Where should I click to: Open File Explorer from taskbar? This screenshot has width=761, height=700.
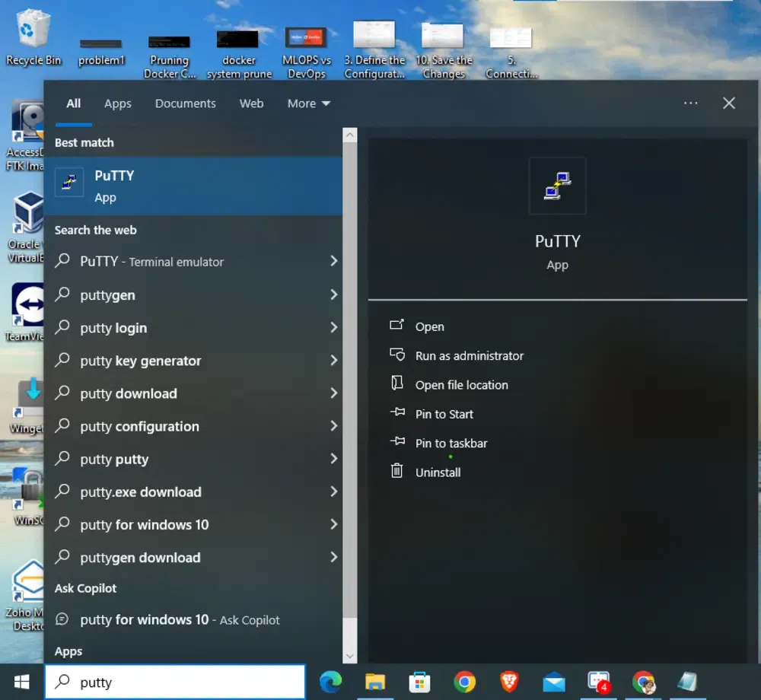[x=375, y=682]
